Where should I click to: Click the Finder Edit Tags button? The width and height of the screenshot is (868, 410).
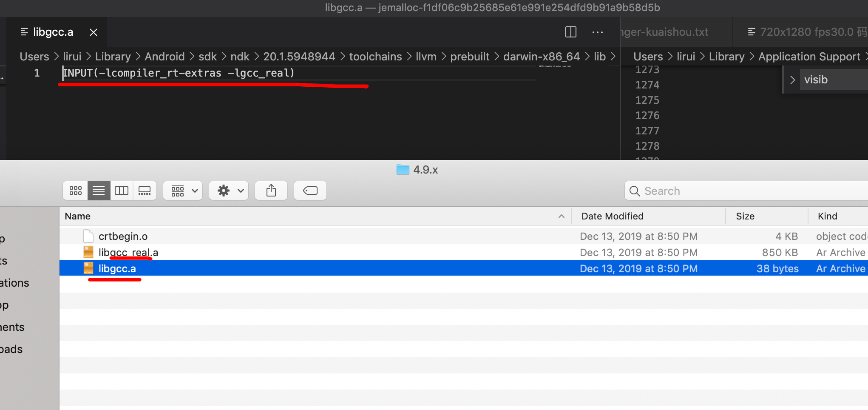[x=310, y=191]
